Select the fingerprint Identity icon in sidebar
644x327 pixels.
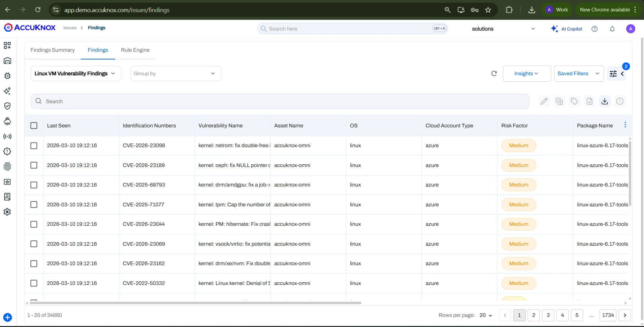[7, 167]
